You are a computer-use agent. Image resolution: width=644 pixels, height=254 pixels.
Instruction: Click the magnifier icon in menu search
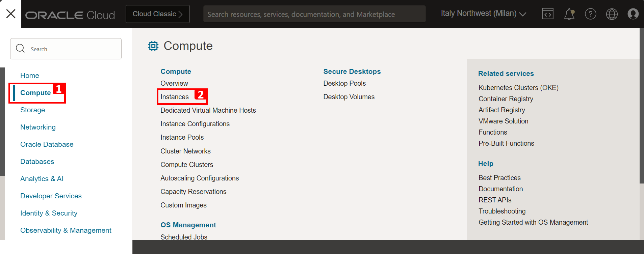(x=20, y=49)
